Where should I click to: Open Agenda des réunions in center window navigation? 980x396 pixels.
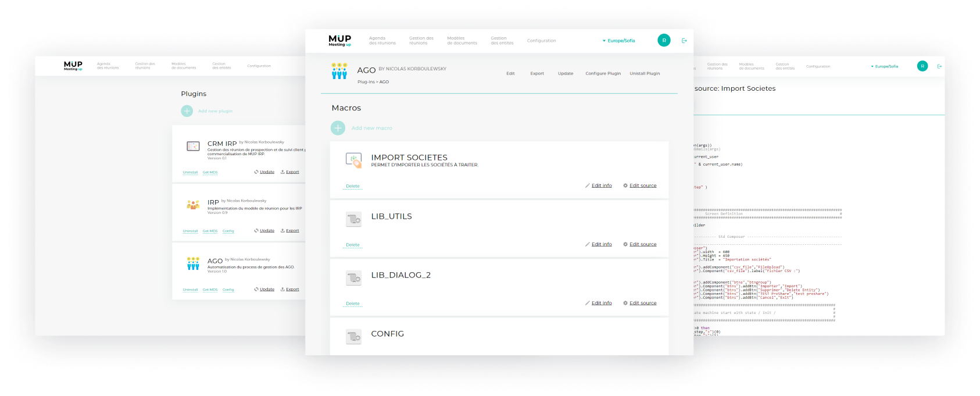click(382, 41)
